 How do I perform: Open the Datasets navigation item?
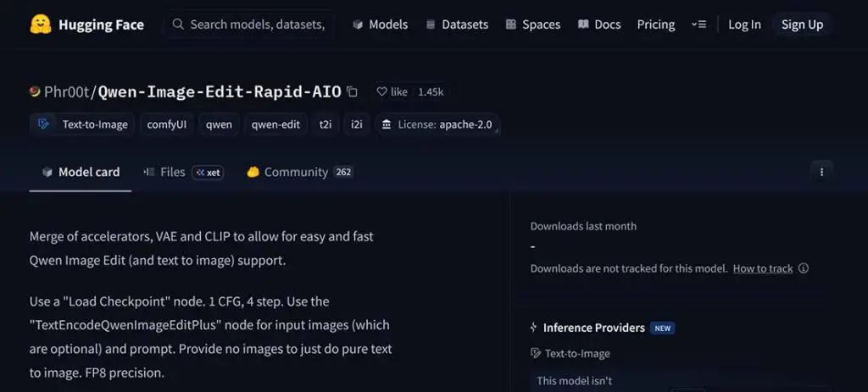[457, 25]
